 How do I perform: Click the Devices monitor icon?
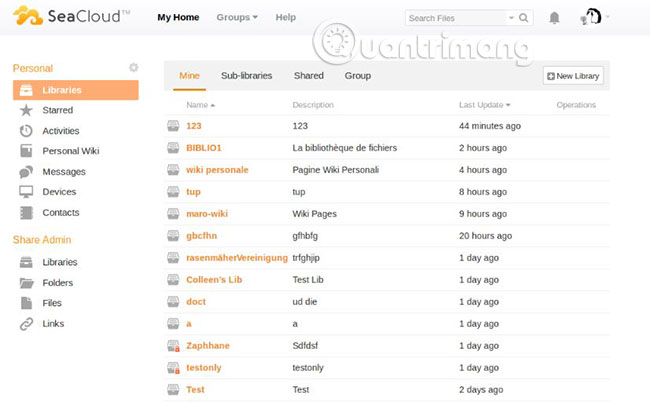26,192
